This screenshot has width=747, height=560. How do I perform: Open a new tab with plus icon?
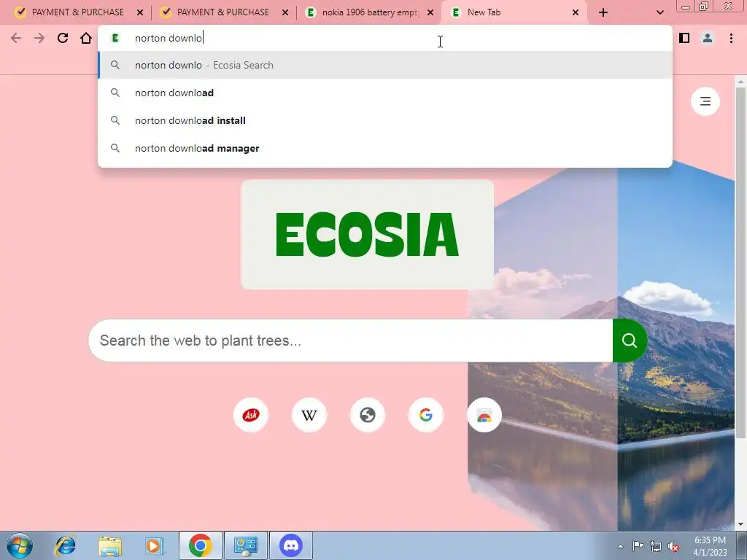tap(603, 12)
